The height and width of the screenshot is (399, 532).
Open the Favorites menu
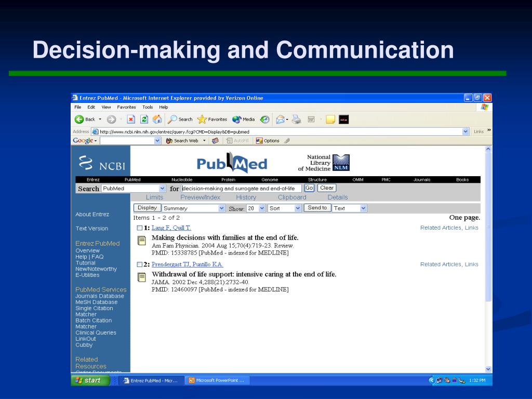click(x=127, y=107)
